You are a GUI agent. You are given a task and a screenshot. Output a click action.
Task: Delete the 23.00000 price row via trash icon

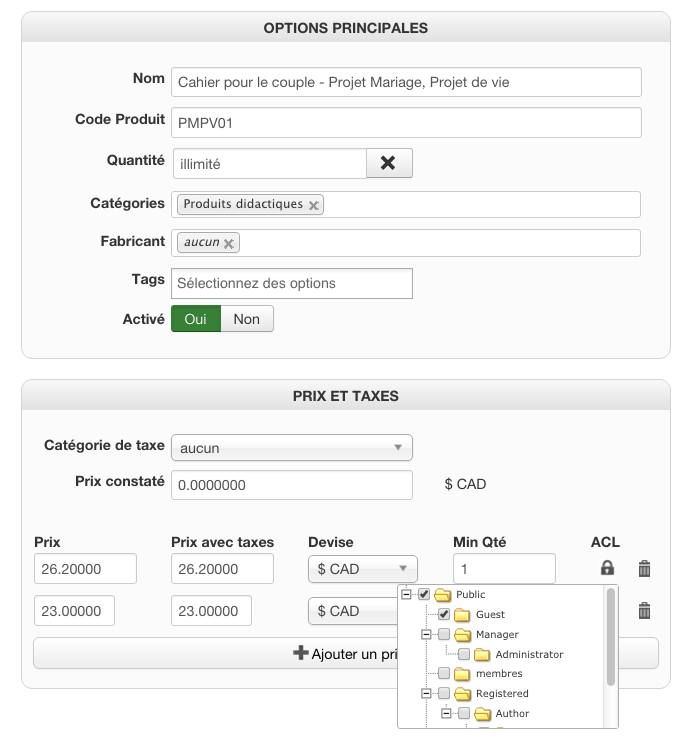tap(645, 610)
